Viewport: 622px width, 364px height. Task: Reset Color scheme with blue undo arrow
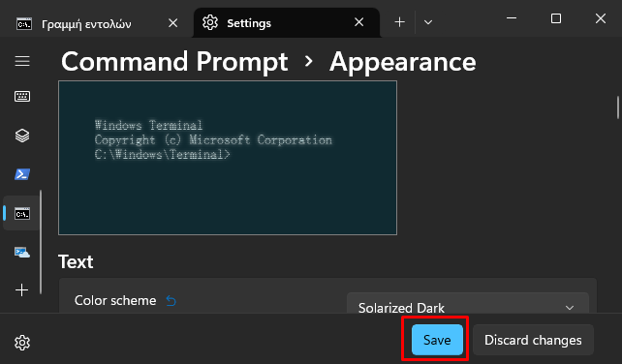pyautogui.click(x=171, y=301)
